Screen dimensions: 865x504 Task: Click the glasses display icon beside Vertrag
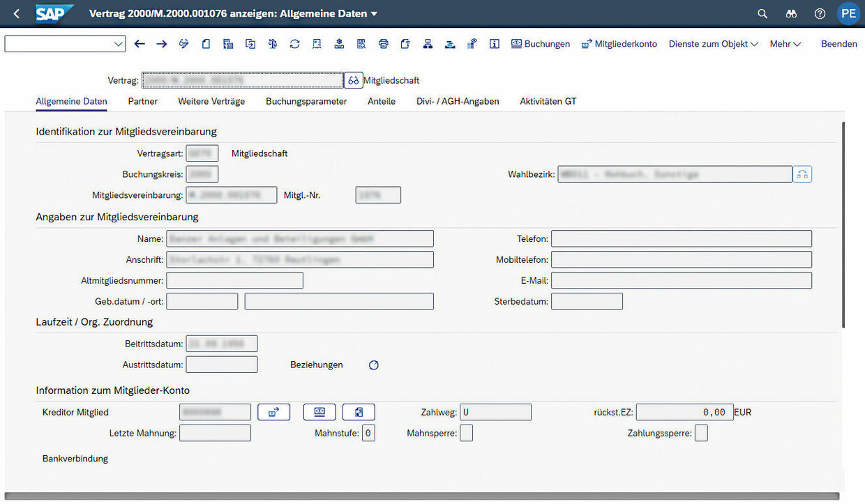(354, 80)
